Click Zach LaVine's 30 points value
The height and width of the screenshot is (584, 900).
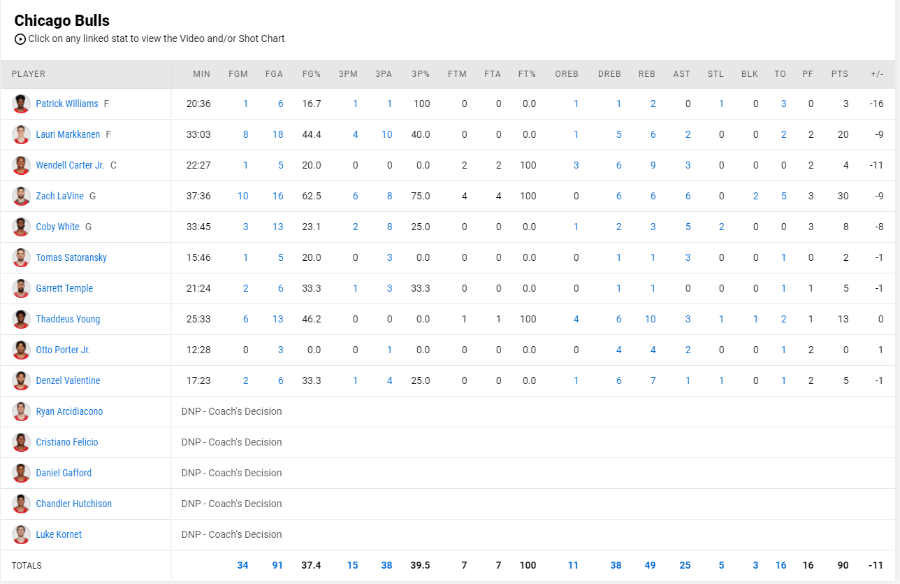[x=843, y=196]
